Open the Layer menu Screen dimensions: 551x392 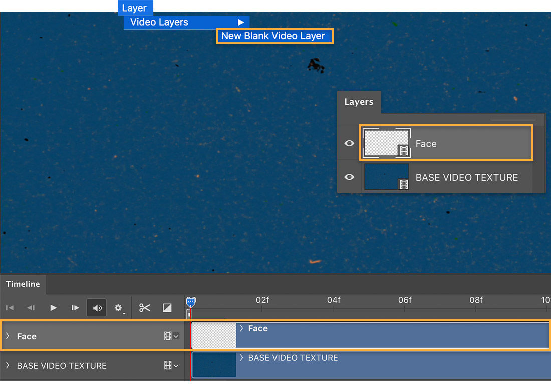pyautogui.click(x=135, y=8)
